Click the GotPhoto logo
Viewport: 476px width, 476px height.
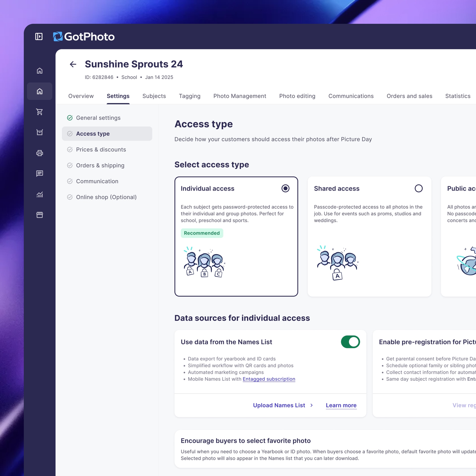coord(84,37)
